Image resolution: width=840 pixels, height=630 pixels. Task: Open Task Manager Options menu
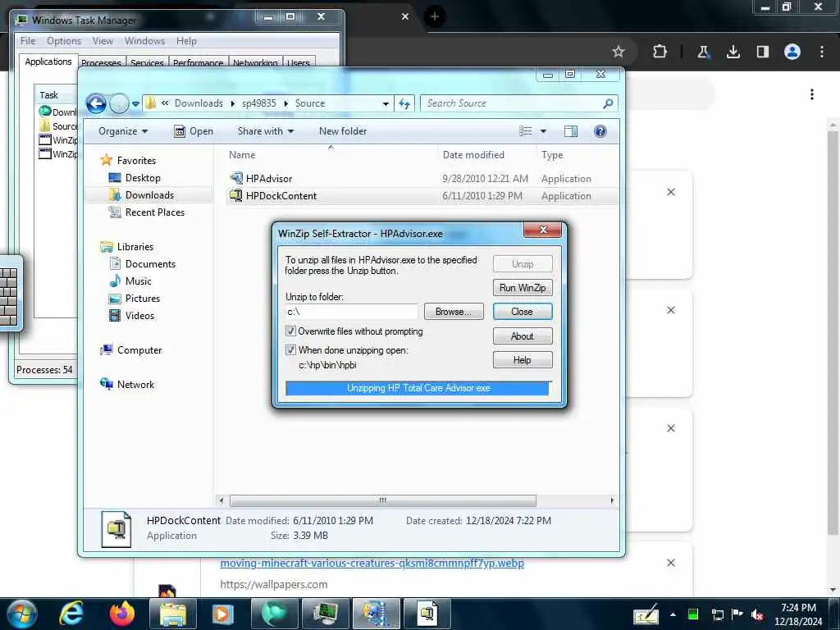(x=64, y=41)
